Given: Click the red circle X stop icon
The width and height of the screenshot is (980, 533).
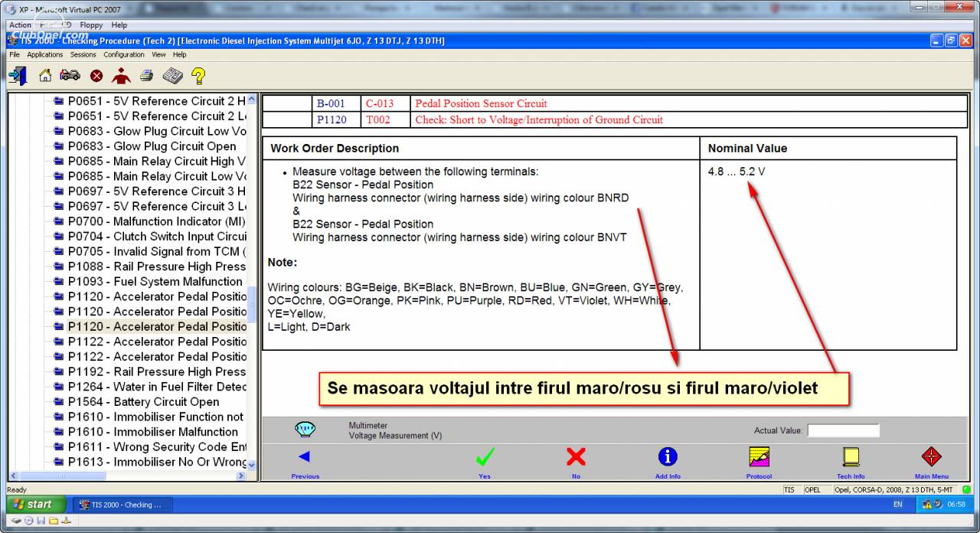Looking at the screenshot, I should tap(96, 76).
